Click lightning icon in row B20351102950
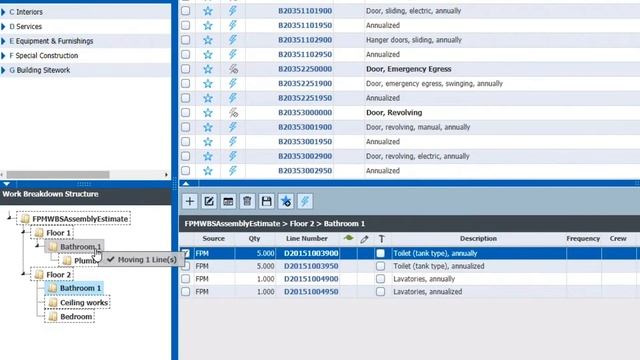This screenshot has width=640, height=360. tap(233, 54)
